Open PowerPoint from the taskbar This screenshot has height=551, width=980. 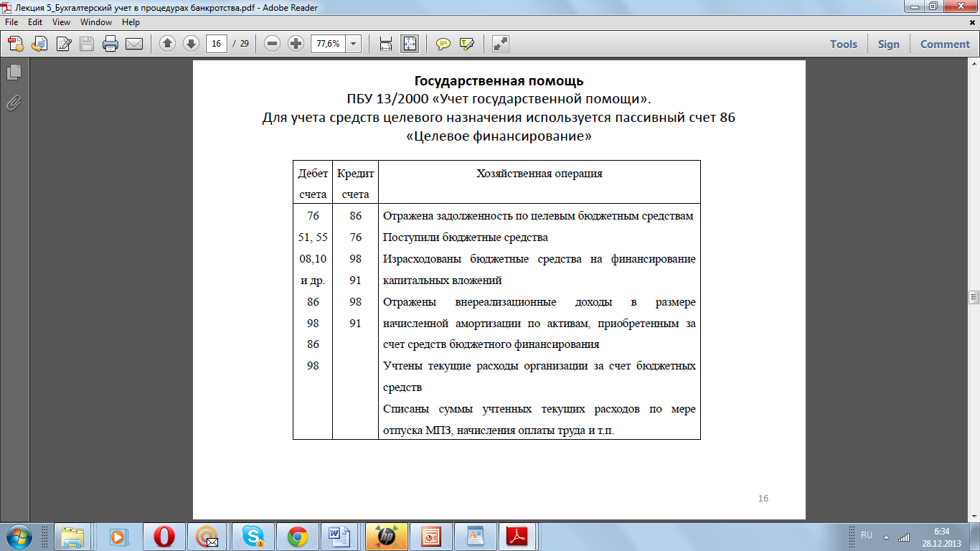(431, 536)
